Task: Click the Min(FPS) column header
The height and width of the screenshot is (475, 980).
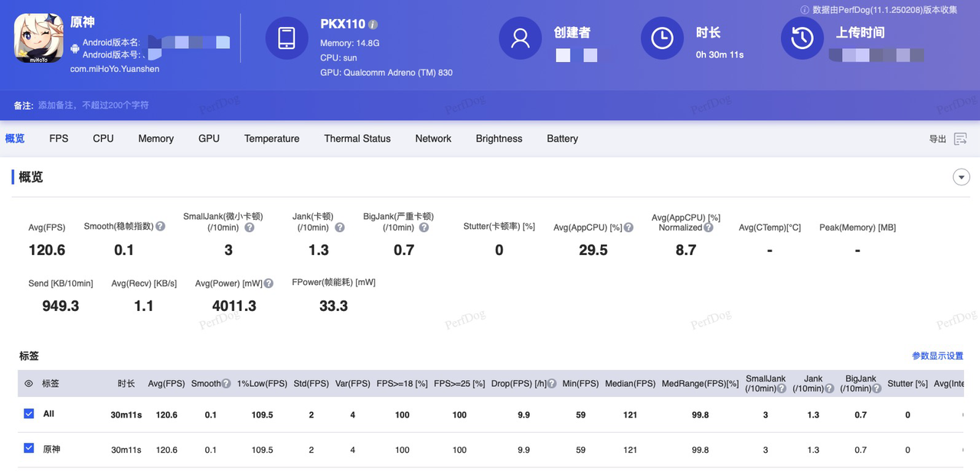Action: coord(580,384)
